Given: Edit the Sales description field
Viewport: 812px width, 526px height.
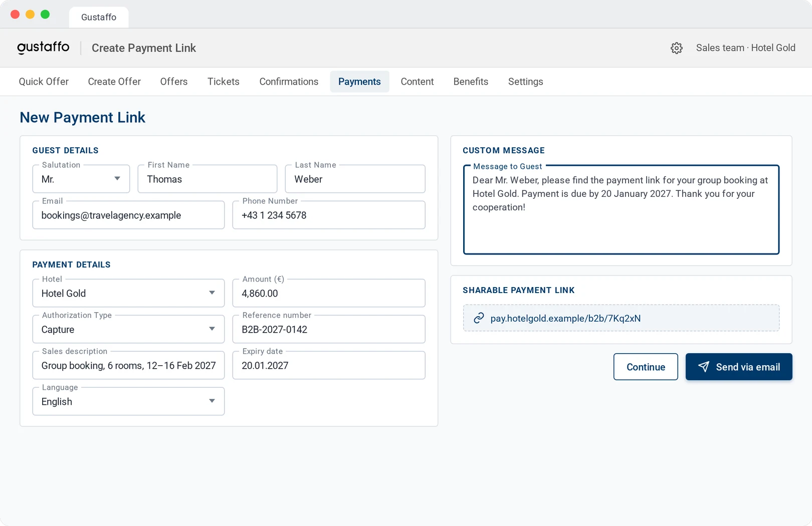Looking at the screenshot, I should click(128, 365).
